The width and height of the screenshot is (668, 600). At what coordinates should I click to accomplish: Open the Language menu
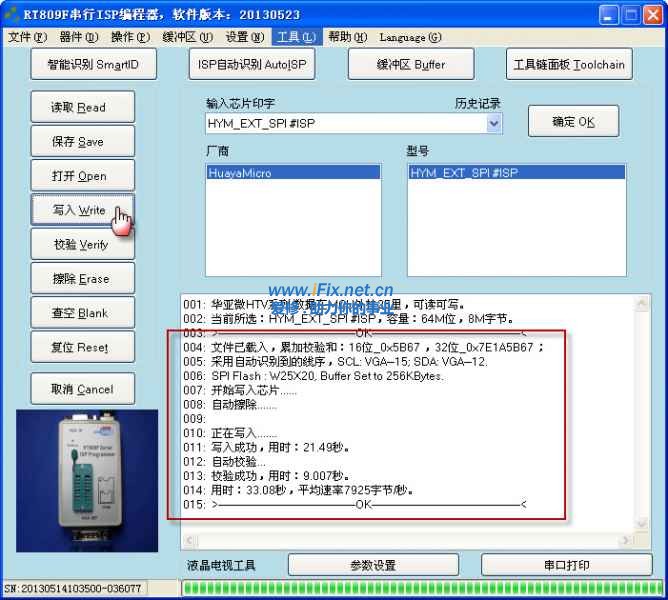click(x=410, y=37)
